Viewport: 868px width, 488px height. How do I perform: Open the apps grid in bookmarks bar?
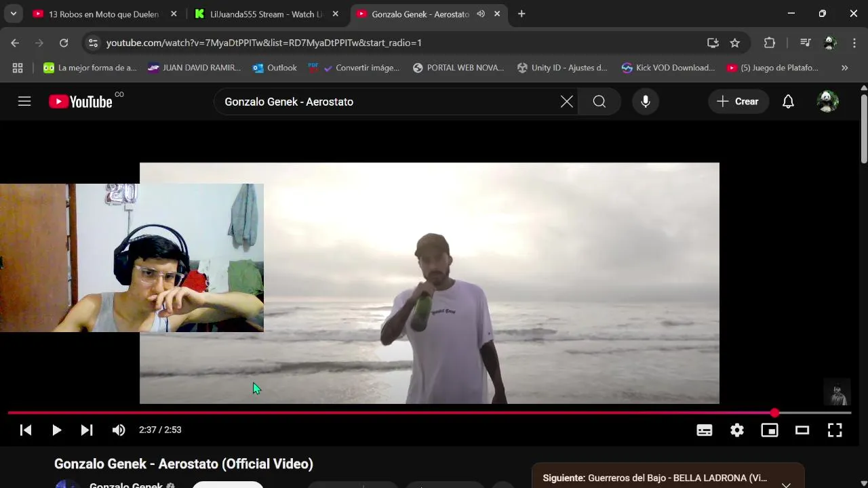tap(18, 68)
